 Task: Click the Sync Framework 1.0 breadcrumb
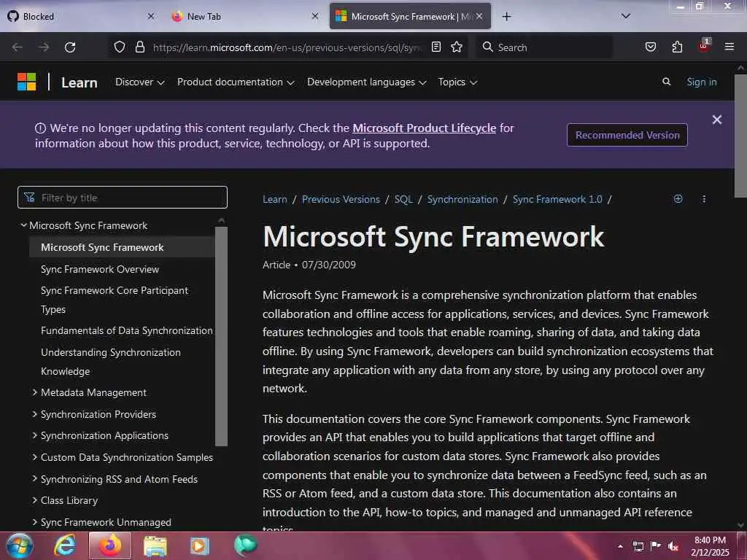[557, 199]
